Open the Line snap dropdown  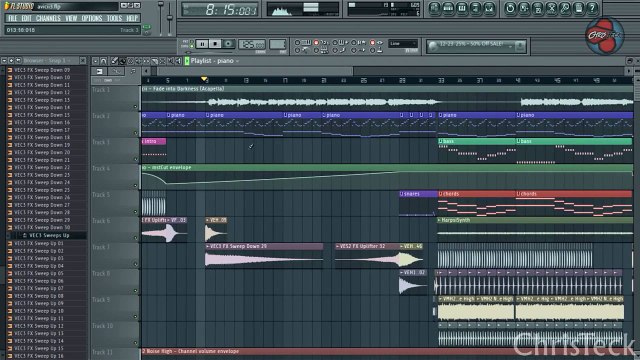[x=403, y=44]
